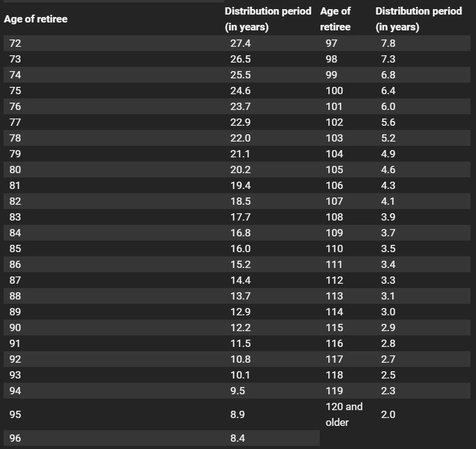
Task: Select the age 96 cell
Action: [x=15, y=438]
